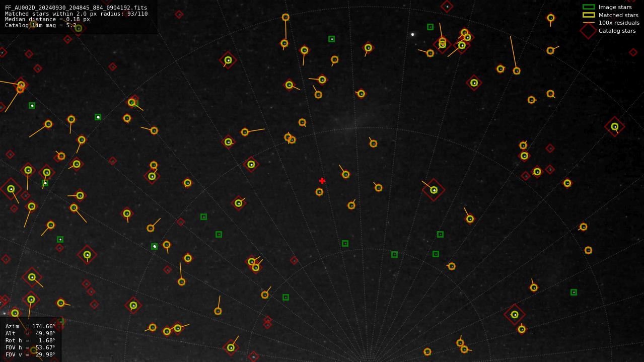This screenshot has width=644, height=362.
Task: Click the FF_AU002D_20240930_204845_884_0904192.fits file name
Action: [76, 8]
